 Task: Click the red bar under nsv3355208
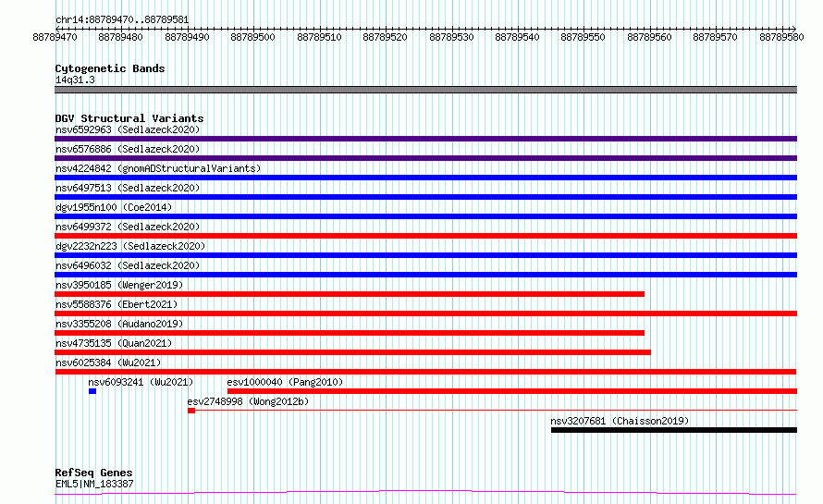pyautogui.click(x=350, y=333)
